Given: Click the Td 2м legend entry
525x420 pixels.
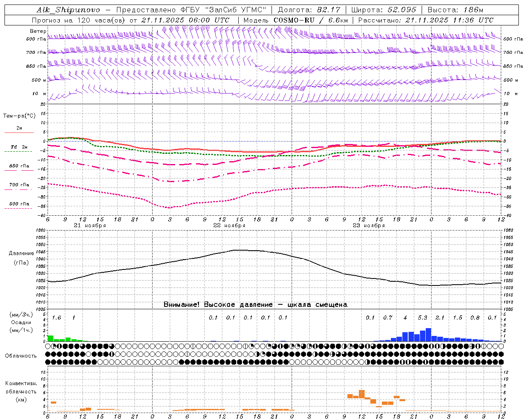Looking at the screenshot, I should (x=19, y=147).
